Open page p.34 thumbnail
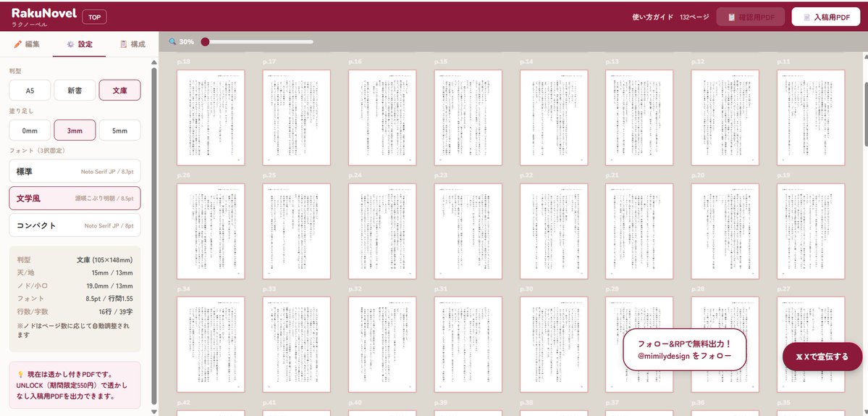Image resolution: width=868 pixels, height=416 pixels. click(x=211, y=344)
